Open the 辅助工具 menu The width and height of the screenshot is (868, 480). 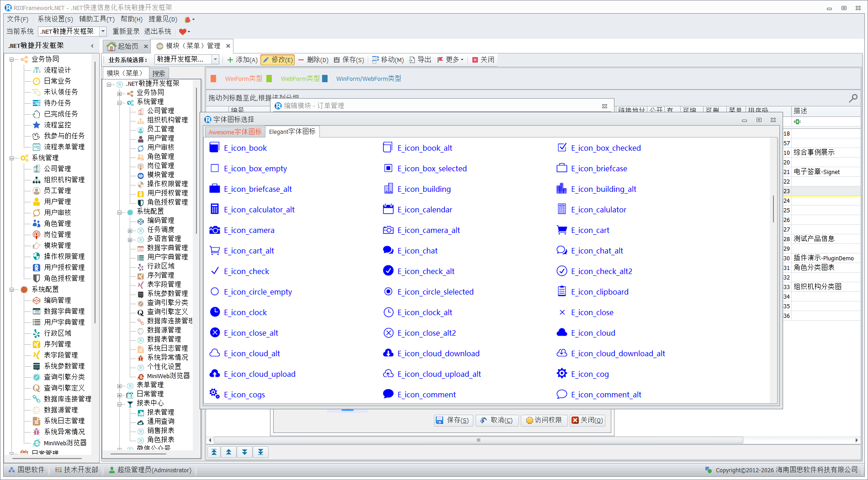click(x=96, y=19)
